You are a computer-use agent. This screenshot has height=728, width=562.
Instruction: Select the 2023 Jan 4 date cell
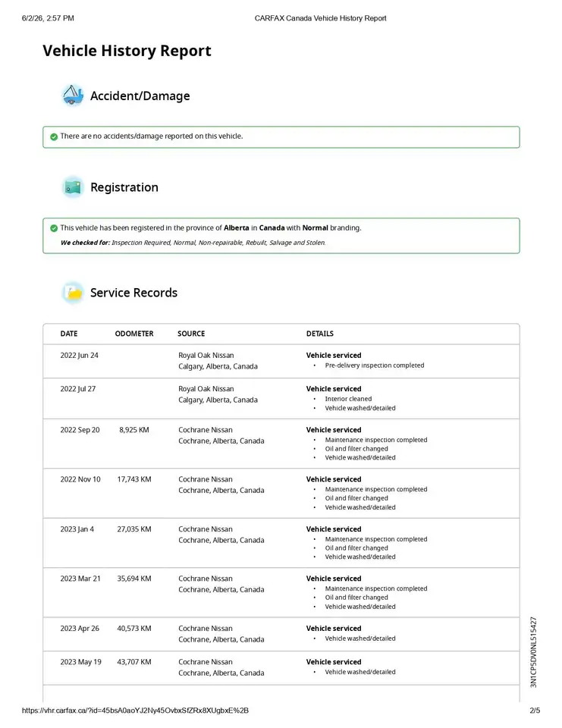[x=77, y=529]
